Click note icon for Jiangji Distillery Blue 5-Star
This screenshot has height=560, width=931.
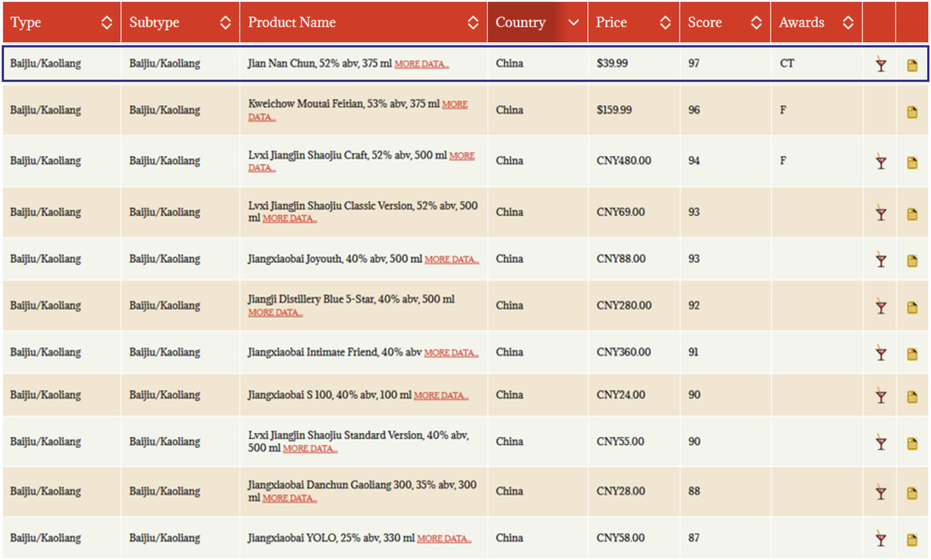pyautogui.click(x=912, y=307)
